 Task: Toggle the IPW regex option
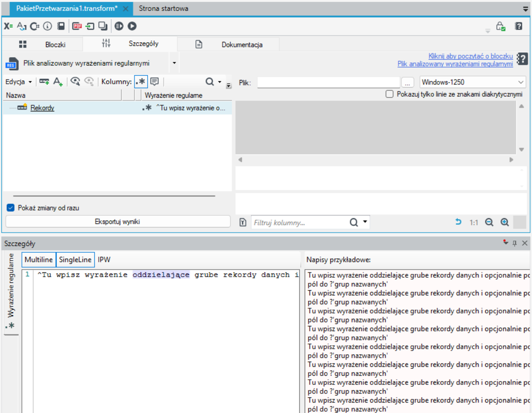(104, 260)
